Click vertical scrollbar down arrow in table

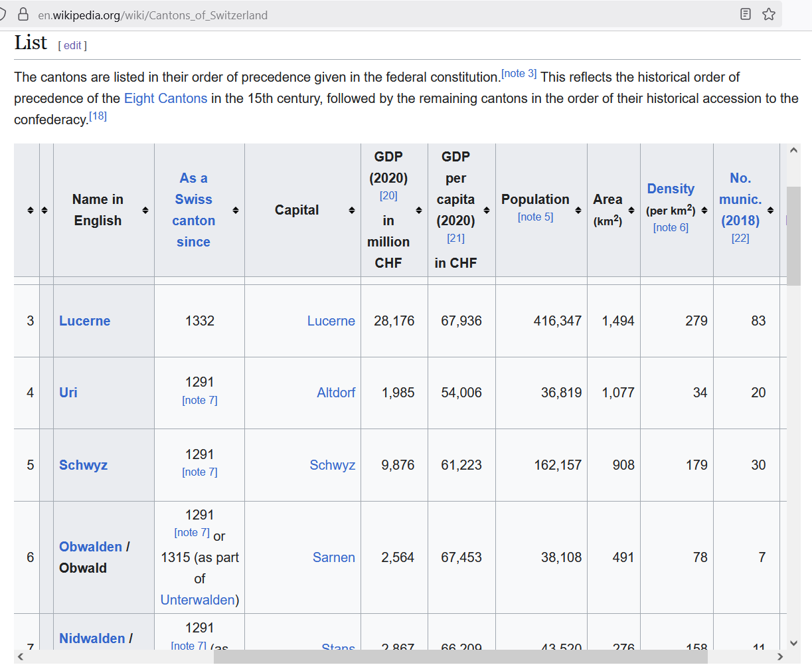coord(793,642)
